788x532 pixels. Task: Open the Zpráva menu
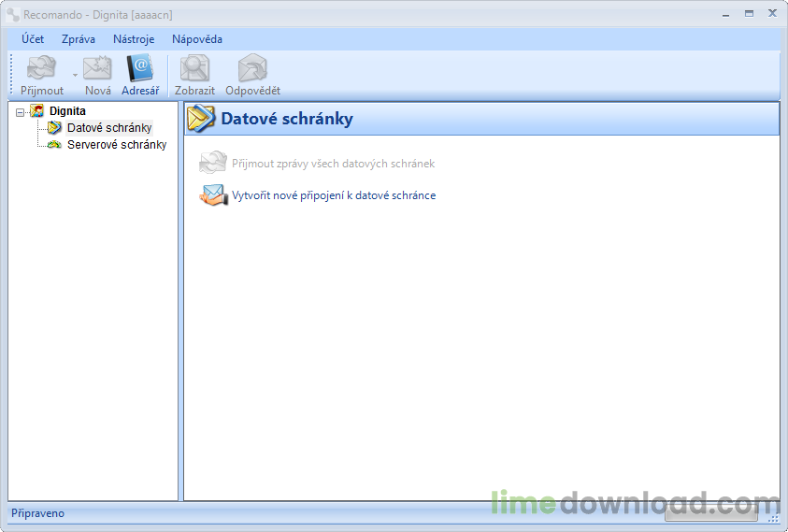click(79, 39)
